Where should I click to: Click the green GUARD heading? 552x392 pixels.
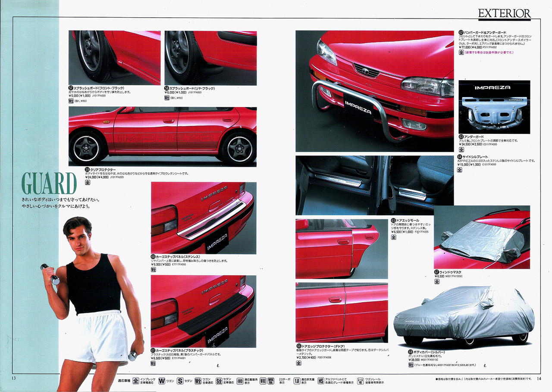(49, 184)
